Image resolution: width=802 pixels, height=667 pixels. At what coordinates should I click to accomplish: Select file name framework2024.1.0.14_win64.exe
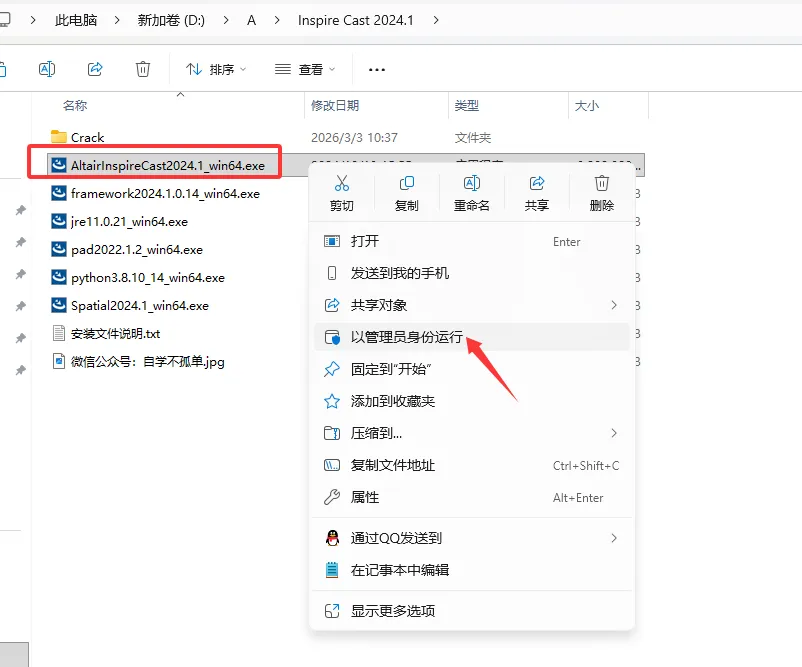[x=165, y=193]
